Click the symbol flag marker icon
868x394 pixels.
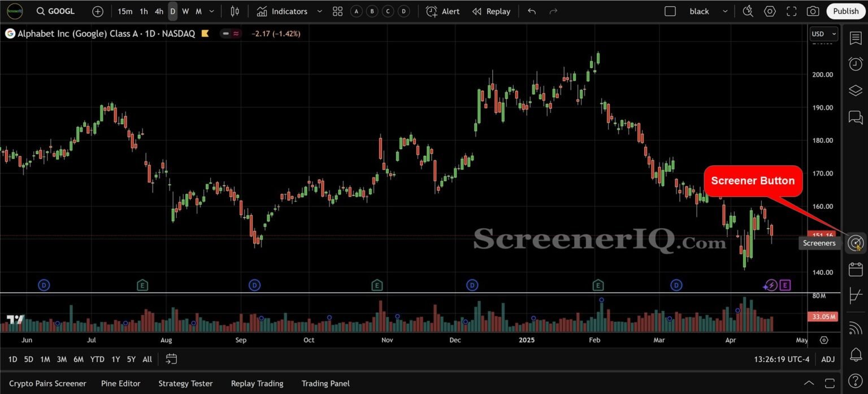click(205, 34)
